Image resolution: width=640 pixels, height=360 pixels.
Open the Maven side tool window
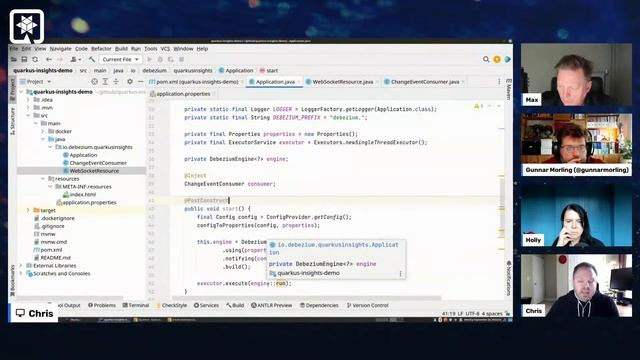point(509,89)
